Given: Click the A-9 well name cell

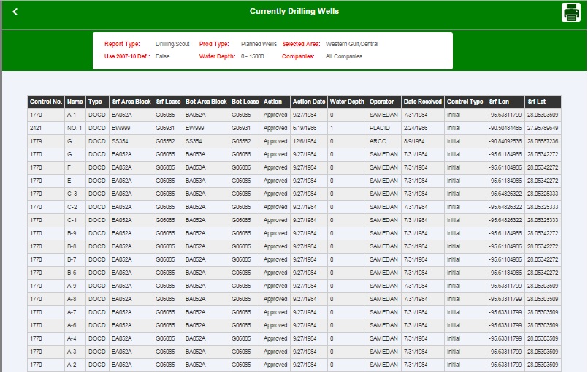Looking at the screenshot, I should pos(75,286).
